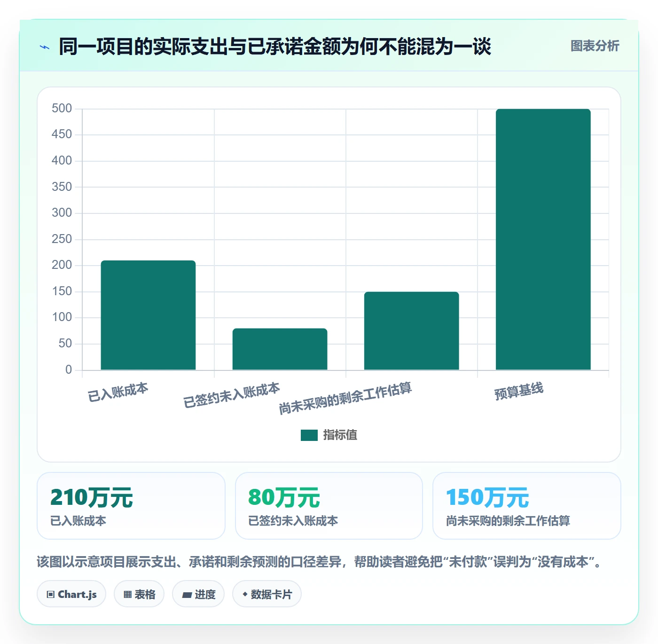The image size is (658, 644).
Task: Click the 80万元 value text
Action: pyautogui.click(x=284, y=497)
